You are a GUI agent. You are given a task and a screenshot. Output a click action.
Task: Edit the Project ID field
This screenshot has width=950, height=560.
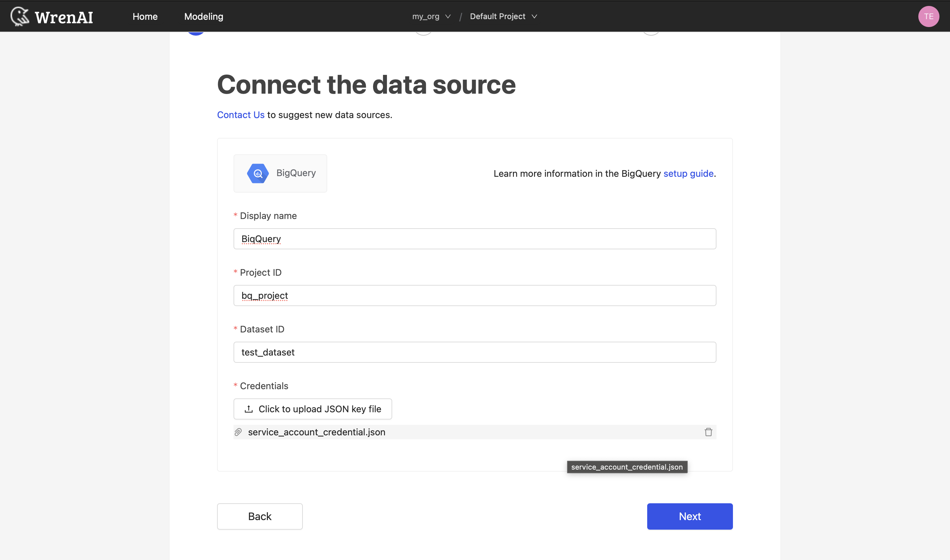[x=474, y=295]
